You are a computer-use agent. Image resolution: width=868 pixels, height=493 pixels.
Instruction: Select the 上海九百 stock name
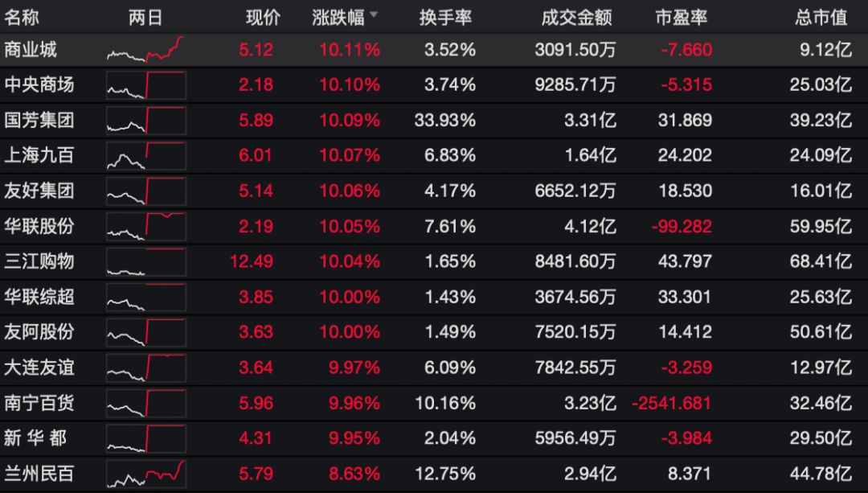click(x=39, y=155)
